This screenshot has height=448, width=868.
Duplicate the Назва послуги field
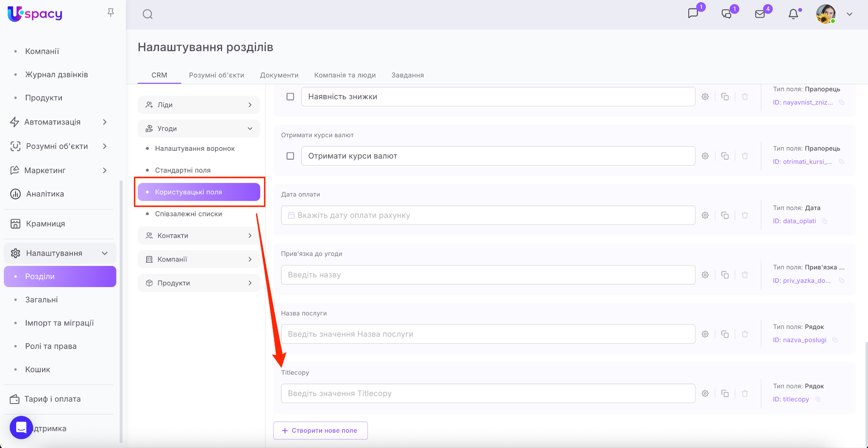tap(725, 334)
